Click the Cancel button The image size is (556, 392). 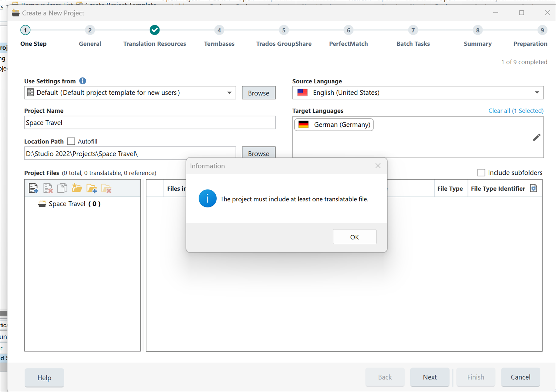tap(520, 377)
